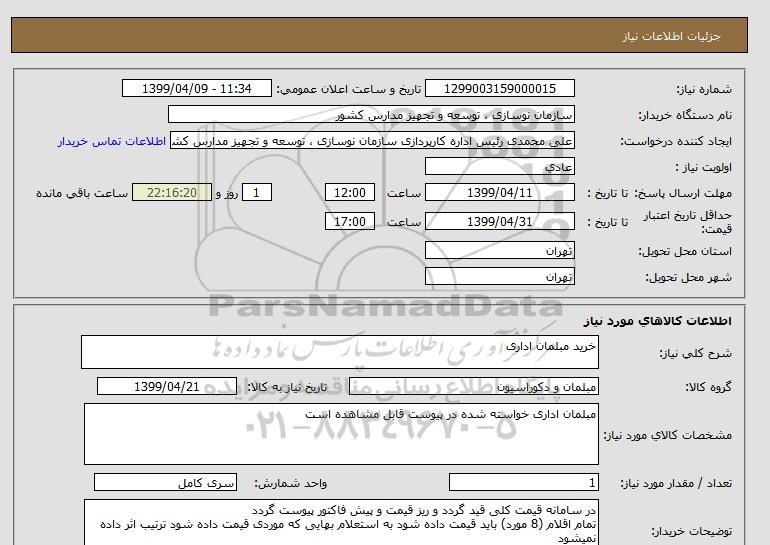Click the quantity field showing 1
This screenshot has height=545, width=770.
click(523, 483)
